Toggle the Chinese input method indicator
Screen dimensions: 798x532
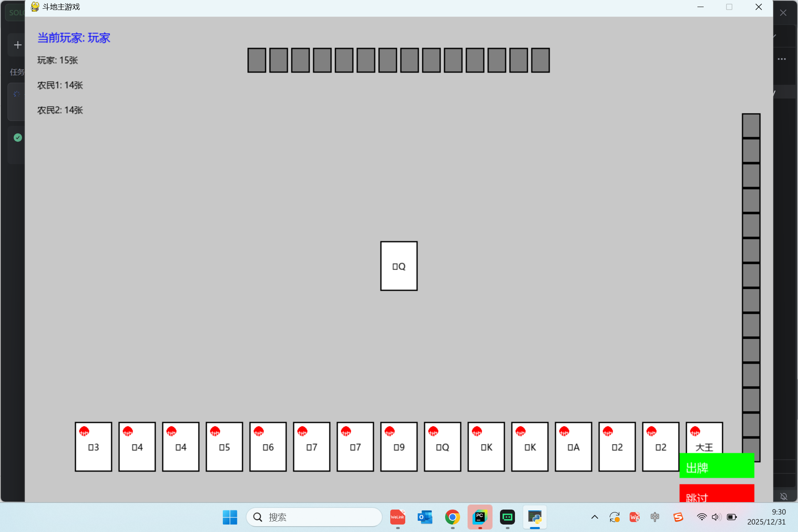click(655, 517)
